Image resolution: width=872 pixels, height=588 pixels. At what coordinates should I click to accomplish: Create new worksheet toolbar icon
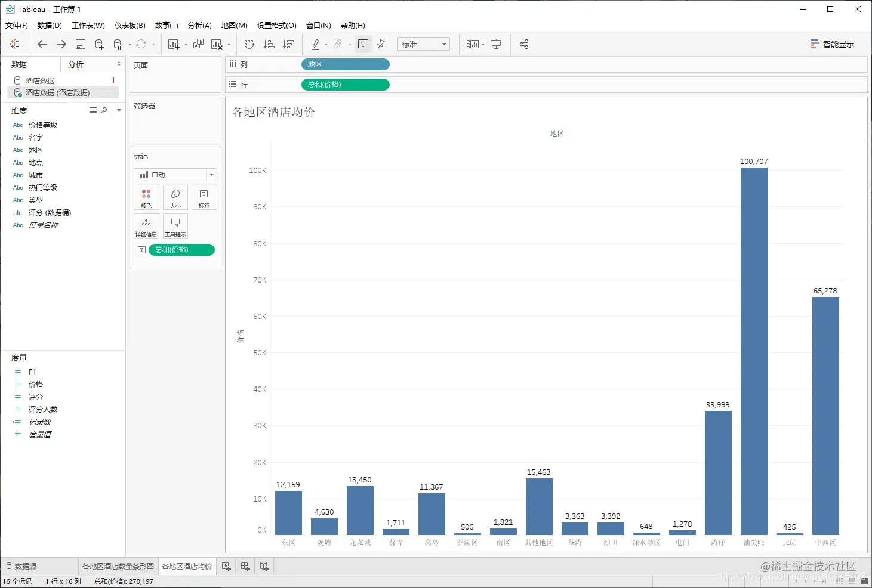[174, 44]
